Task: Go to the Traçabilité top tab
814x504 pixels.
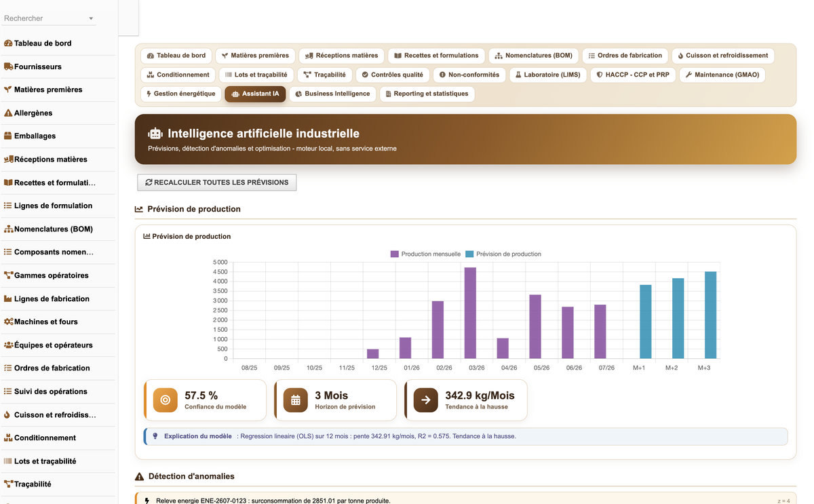Action: [325, 75]
